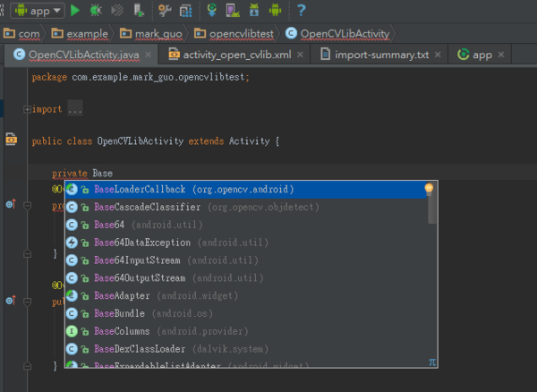This screenshot has width=537, height=392.
Task: Click the light bulb in the completion popup
Action: pyautogui.click(x=429, y=189)
